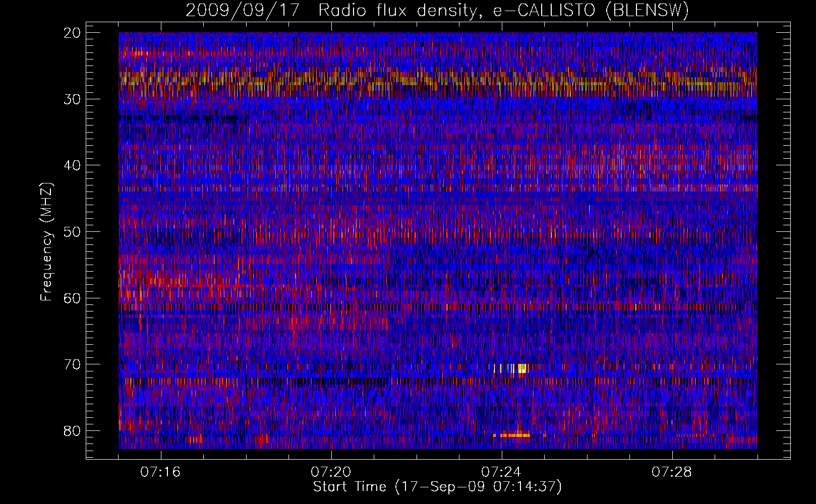Click the 'Frequency (MHZ)' axis label
Viewport: 816px width, 504px height.
click(x=46, y=242)
